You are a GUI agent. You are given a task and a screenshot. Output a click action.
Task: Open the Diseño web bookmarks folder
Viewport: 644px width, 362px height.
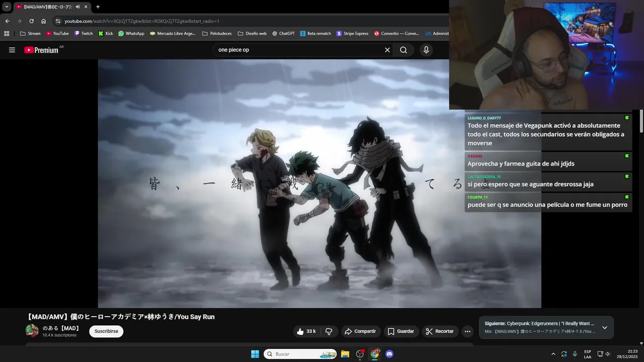(x=252, y=34)
